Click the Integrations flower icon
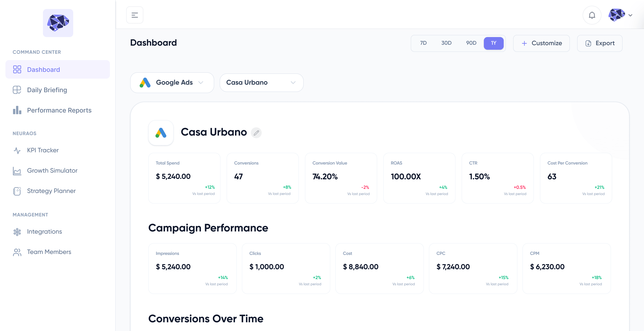The width and height of the screenshot is (644, 331). [17, 232]
